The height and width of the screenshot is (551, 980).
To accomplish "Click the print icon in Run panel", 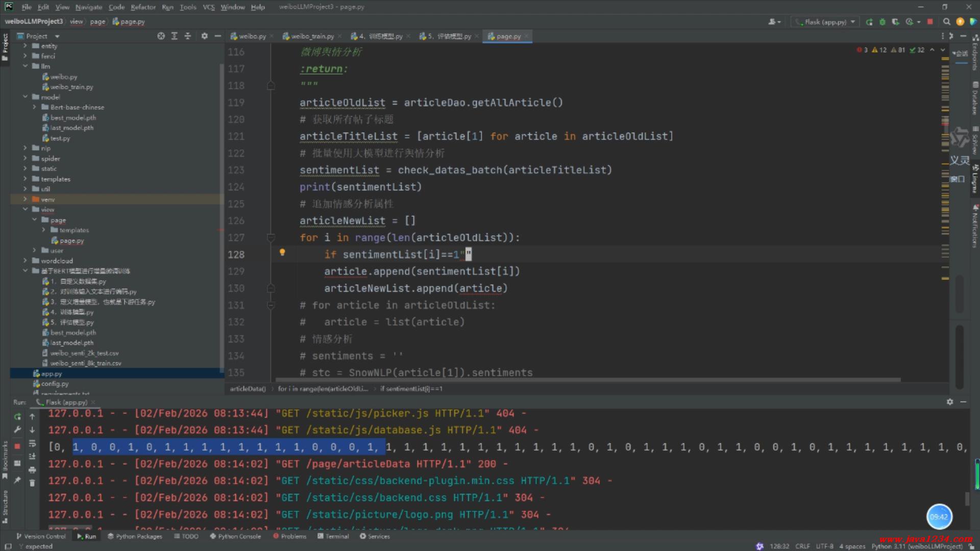I will coord(32,469).
